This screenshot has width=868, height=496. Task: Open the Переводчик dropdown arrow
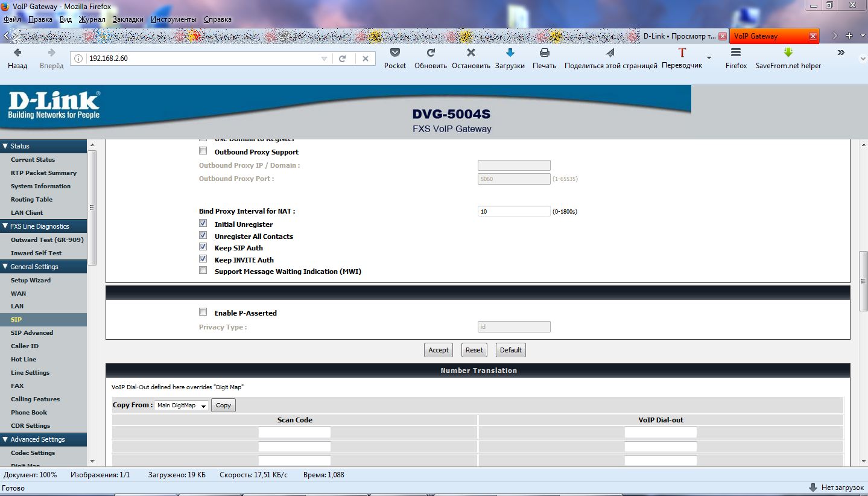(x=709, y=58)
